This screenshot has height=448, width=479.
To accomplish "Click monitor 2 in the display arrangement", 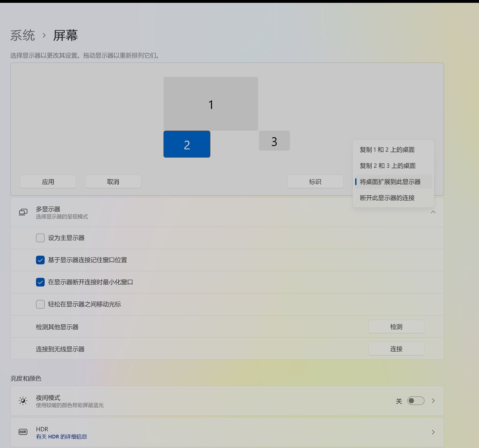I will coord(186,144).
